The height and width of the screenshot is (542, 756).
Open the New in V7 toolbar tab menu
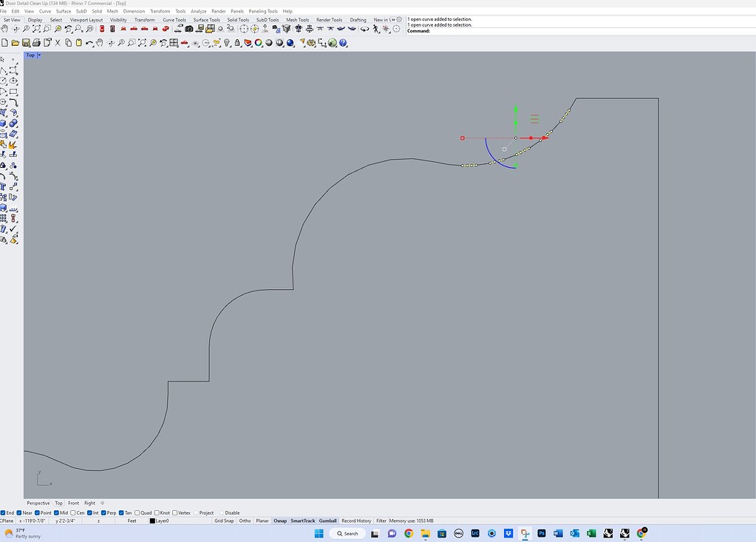(x=383, y=19)
